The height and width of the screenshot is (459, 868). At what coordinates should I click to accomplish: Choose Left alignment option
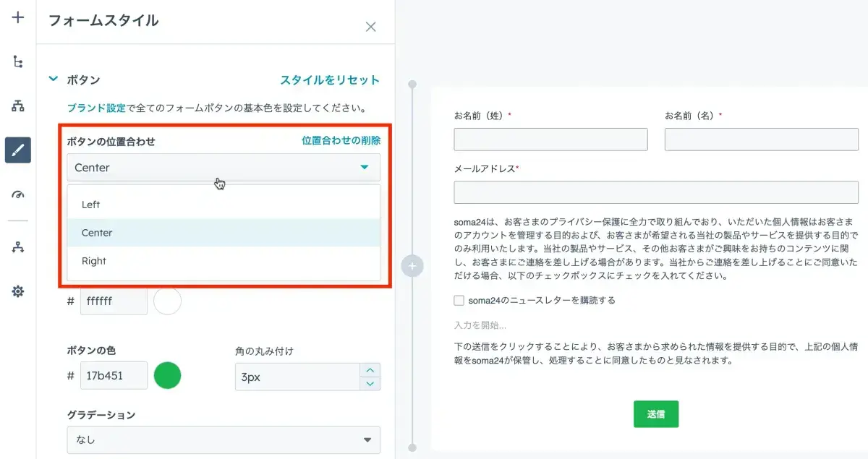(x=224, y=205)
